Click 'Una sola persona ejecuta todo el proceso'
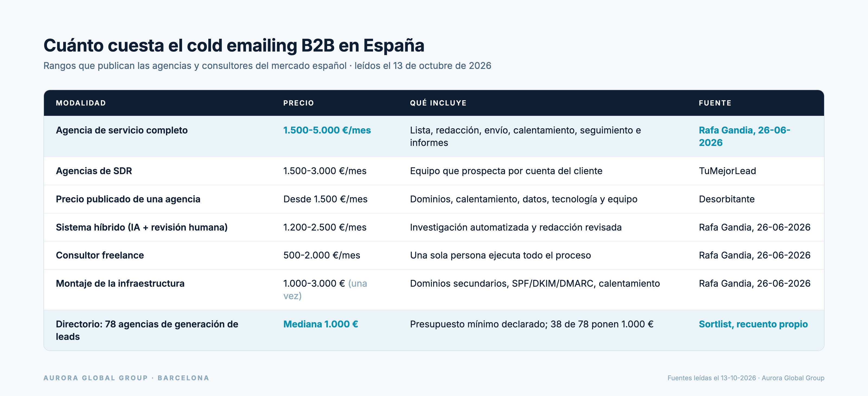The height and width of the screenshot is (396, 868). coord(500,256)
